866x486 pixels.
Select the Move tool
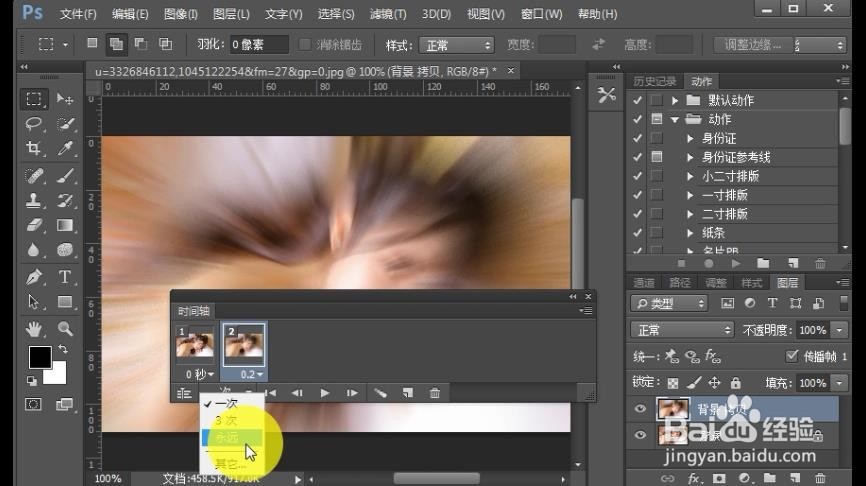(65, 99)
